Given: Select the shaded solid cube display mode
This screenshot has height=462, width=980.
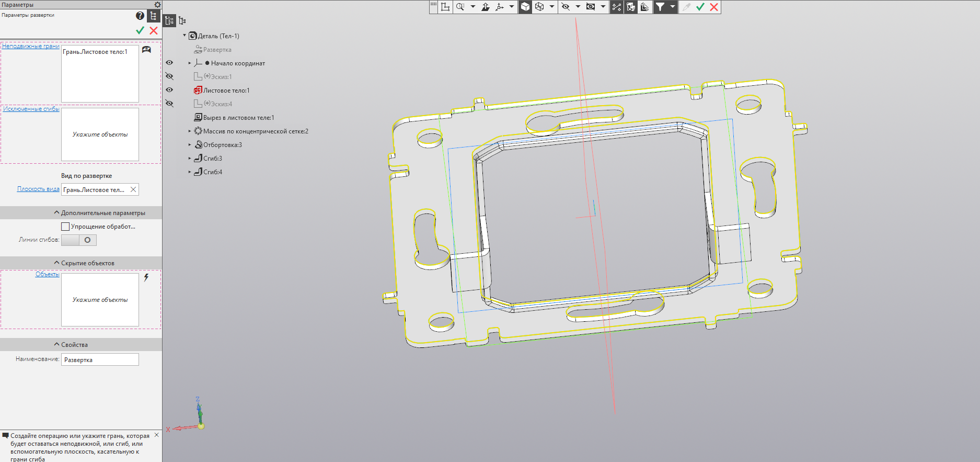Looking at the screenshot, I should click(x=525, y=7).
